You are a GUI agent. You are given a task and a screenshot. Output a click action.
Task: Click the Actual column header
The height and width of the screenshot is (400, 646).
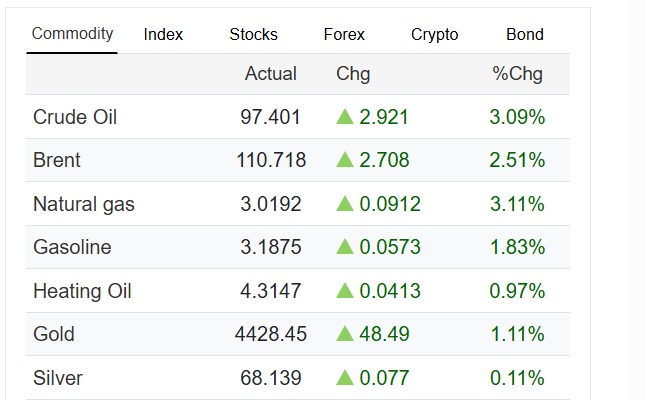[270, 73]
